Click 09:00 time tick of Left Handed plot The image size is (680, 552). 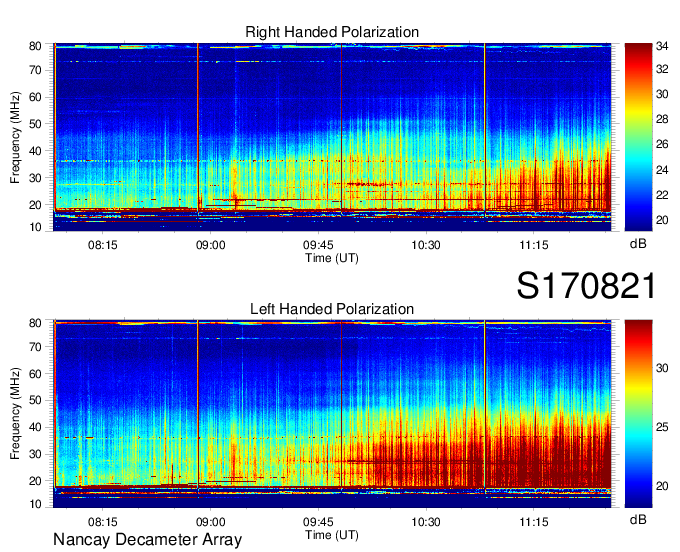coord(210,522)
